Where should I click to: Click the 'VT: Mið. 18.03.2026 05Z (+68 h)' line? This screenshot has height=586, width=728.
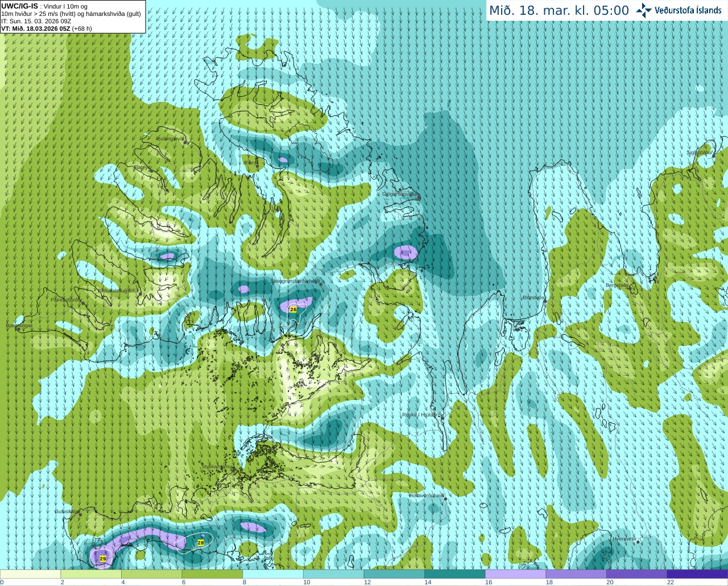coord(47,28)
